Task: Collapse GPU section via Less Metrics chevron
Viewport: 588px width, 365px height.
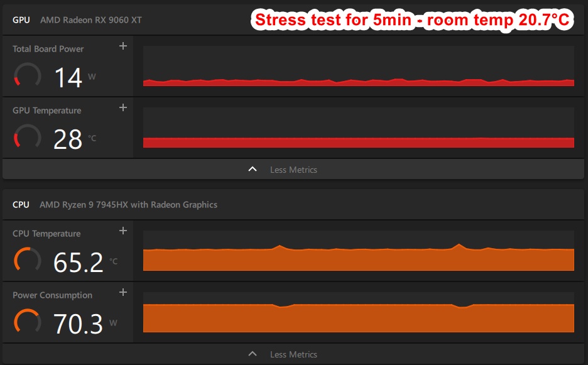Action: tap(253, 169)
